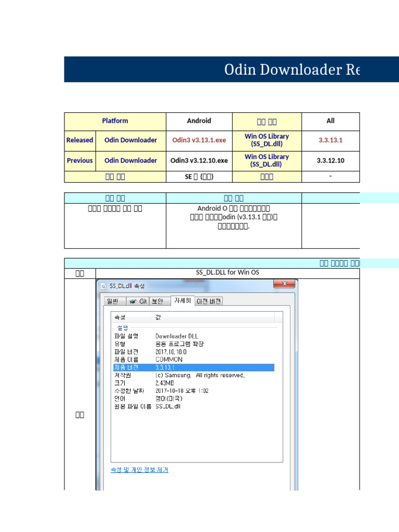
Task: Click the Released label cell
Action: click(79, 140)
